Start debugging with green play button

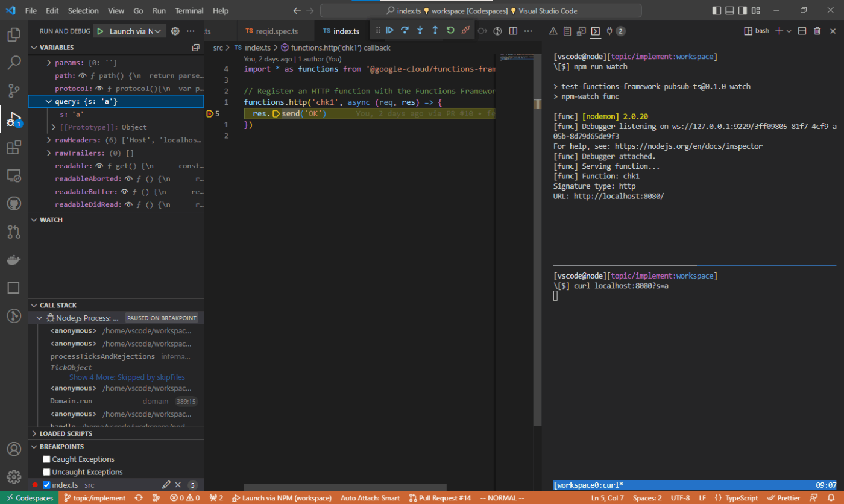(x=100, y=31)
